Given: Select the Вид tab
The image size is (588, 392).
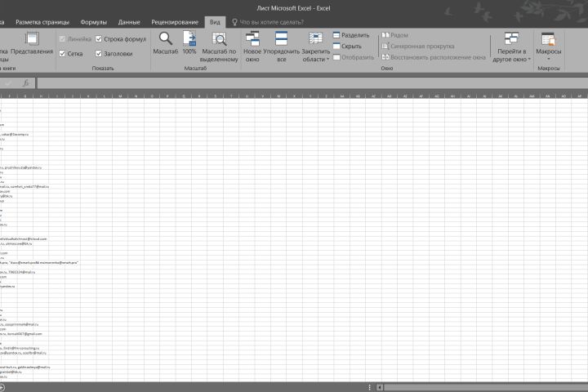Looking at the screenshot, I should 215,22.
